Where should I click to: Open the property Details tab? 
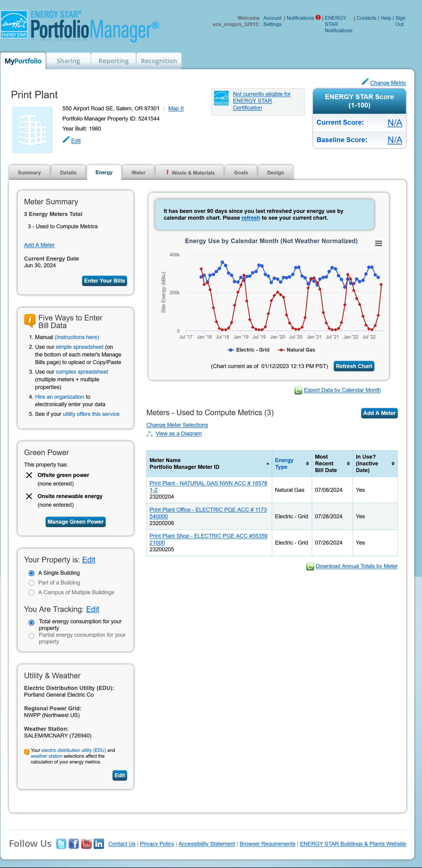[x=68, y=173]
